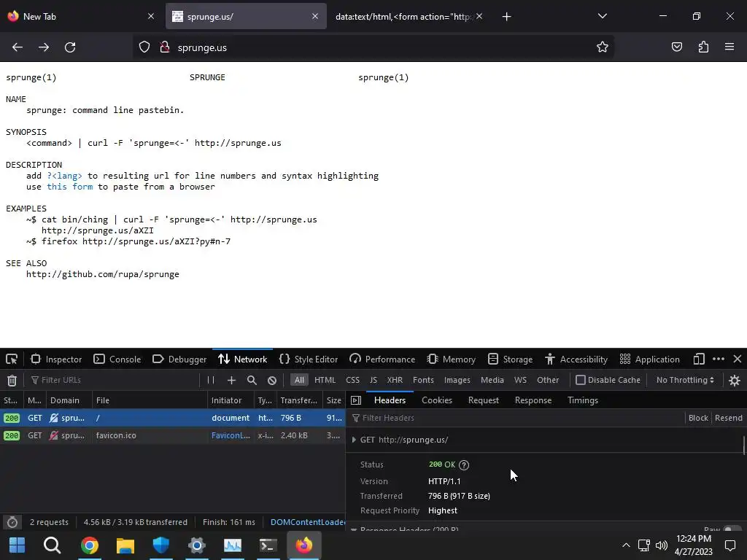
Task: Follow the ?<lang> link
Action: pyautogui.click(x=64, y=176)
